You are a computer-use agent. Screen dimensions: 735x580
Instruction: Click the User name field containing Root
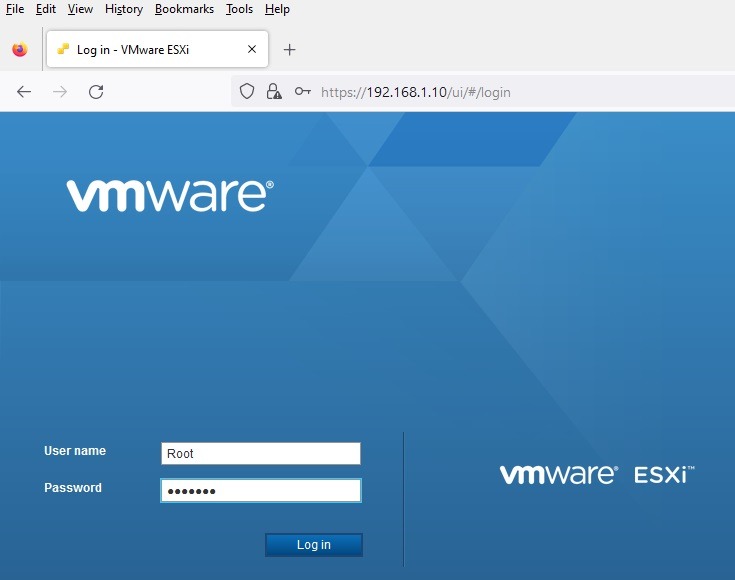[260, 454]
